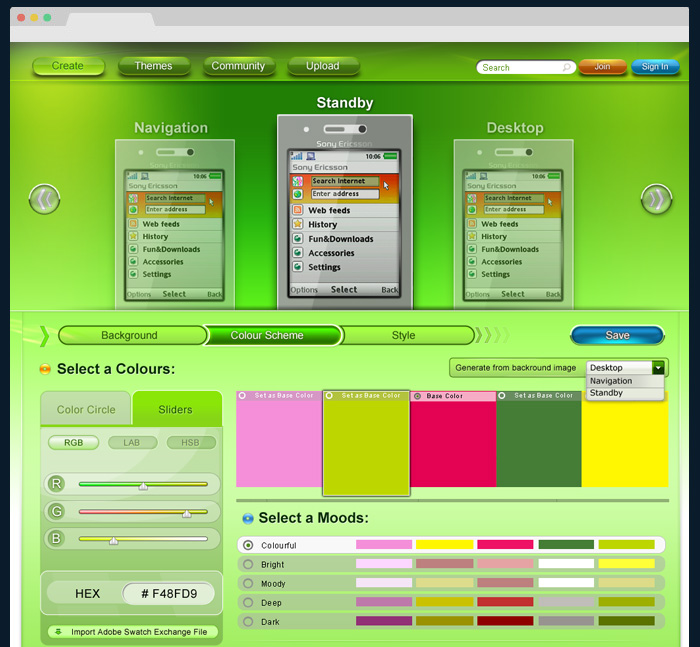This screenshot has height=647, width=700.
Task: Click the HEX value field
Action: click(x=169, y=593)
